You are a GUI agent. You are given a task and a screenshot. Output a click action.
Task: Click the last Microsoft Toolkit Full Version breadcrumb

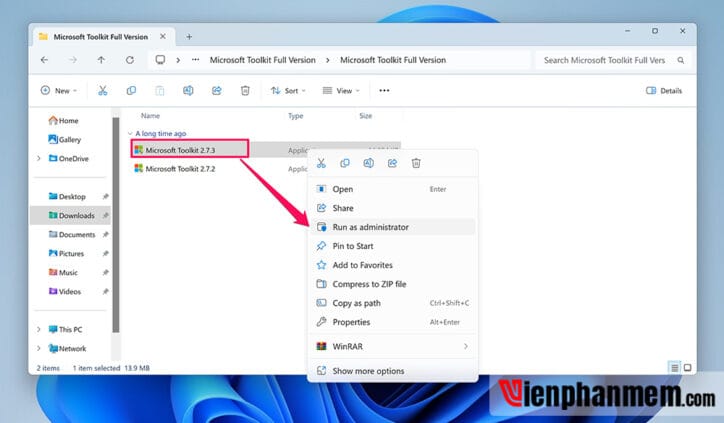393,60
